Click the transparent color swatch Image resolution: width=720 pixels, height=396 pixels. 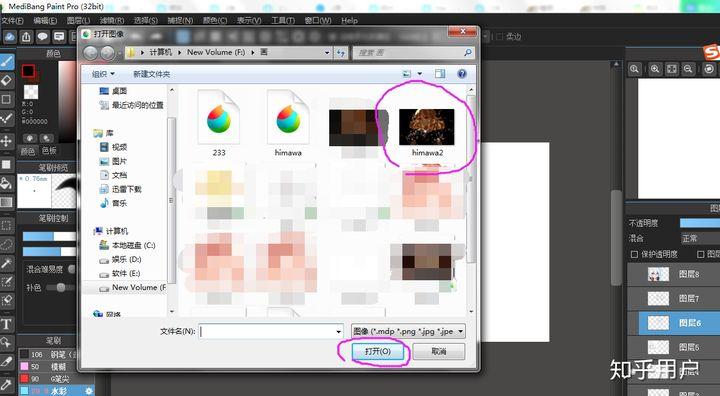point(31,92)
